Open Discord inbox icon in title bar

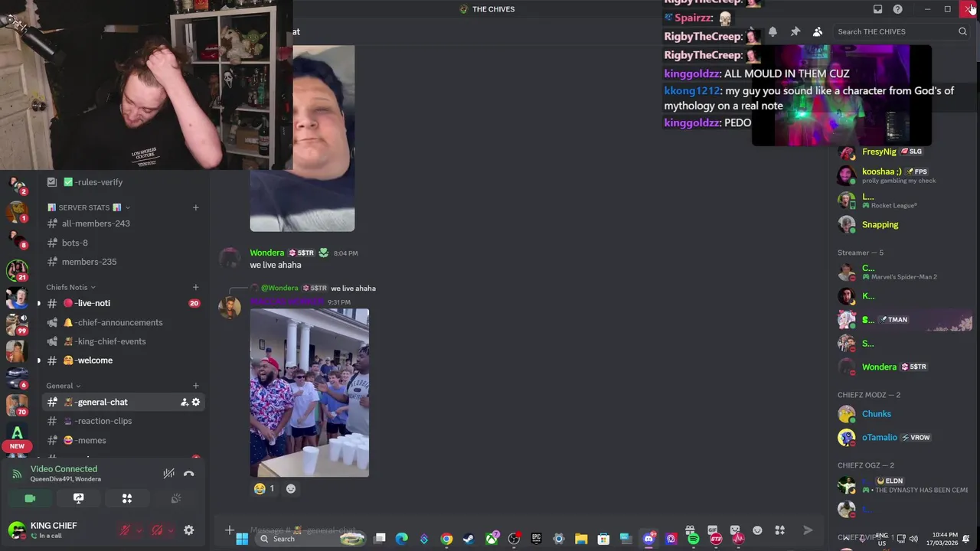878,9
